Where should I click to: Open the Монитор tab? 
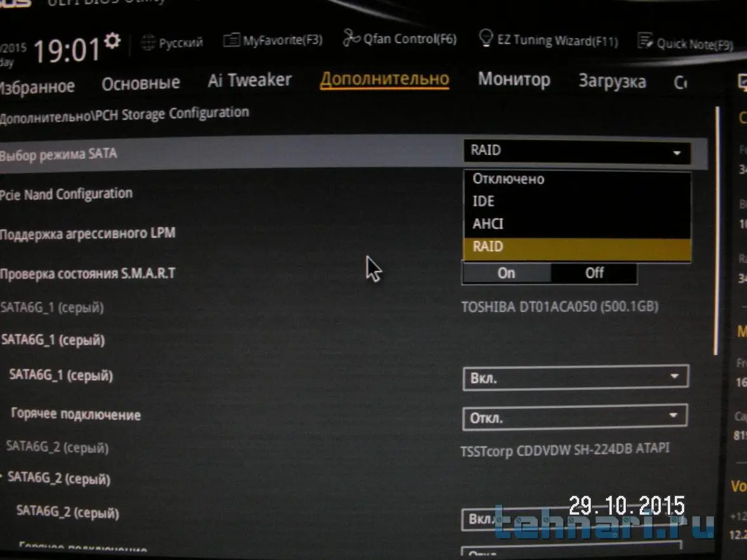click(514, 79)
